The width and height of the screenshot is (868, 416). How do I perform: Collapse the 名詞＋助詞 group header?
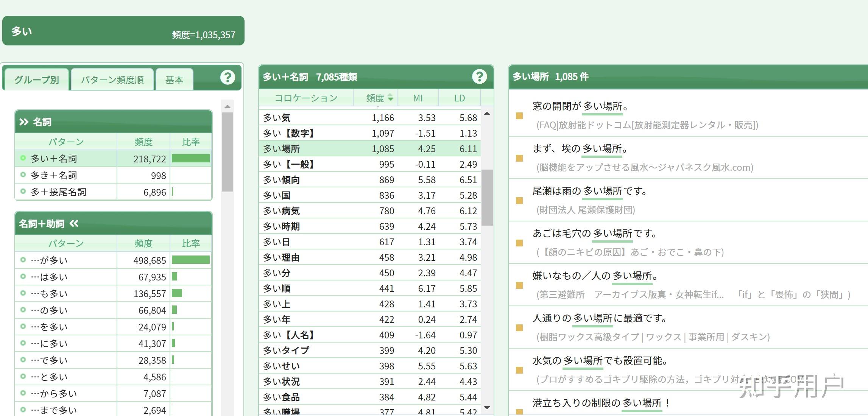113,223
